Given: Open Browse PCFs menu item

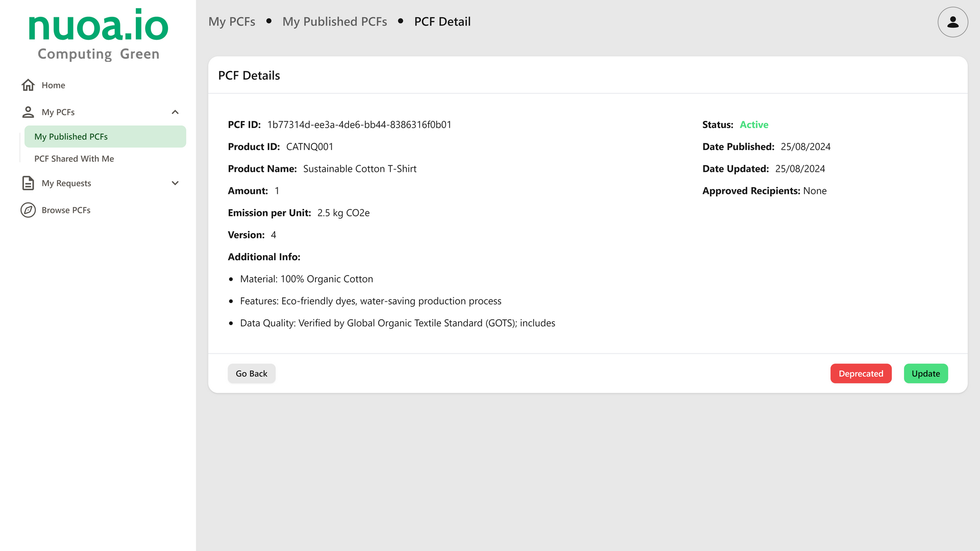Looking at the screenshot, I should (x=66, y=210).
